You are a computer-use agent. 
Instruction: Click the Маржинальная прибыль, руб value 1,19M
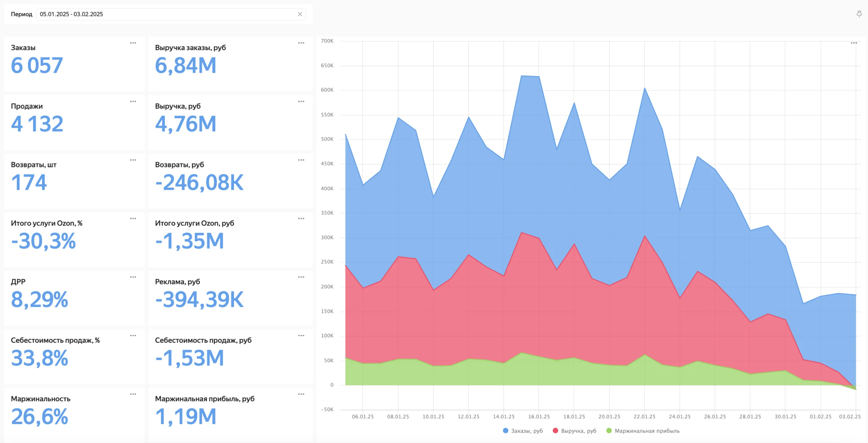click(x=185, y=417)
